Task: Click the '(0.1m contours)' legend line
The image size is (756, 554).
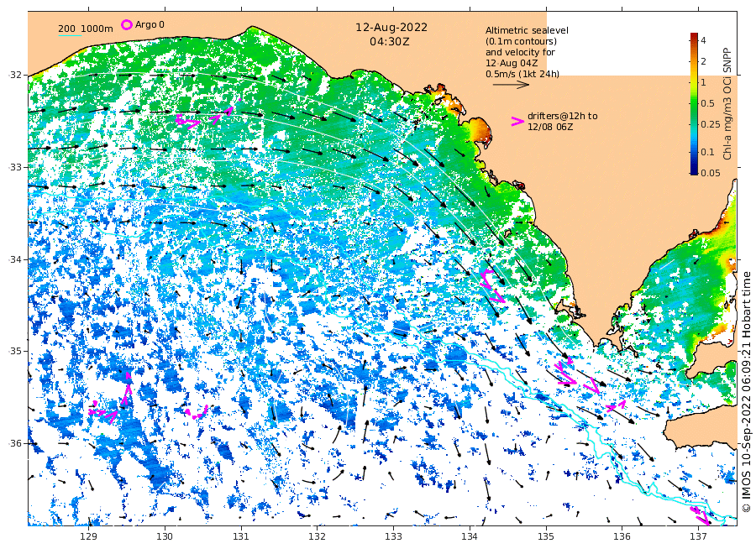Action: coord(521,41)
